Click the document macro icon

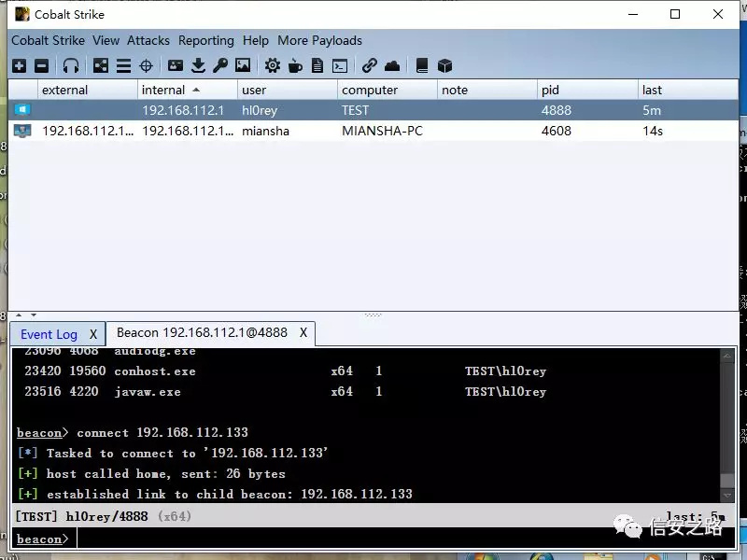click(317, 65)
